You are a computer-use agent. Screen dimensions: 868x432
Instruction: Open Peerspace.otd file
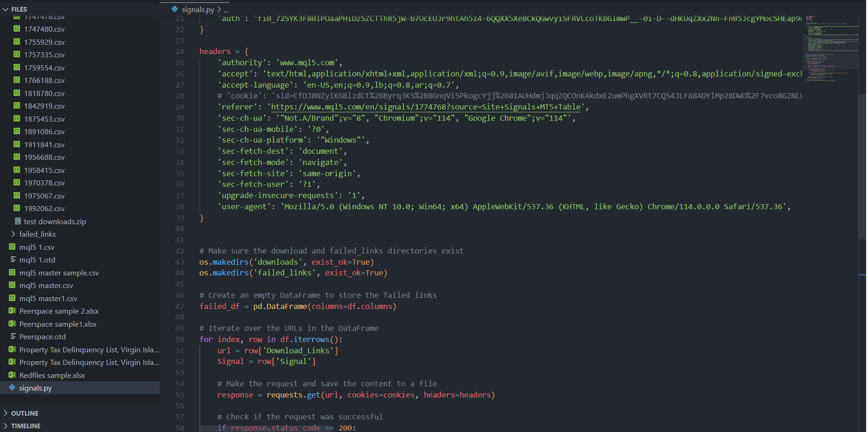[42, 336]
